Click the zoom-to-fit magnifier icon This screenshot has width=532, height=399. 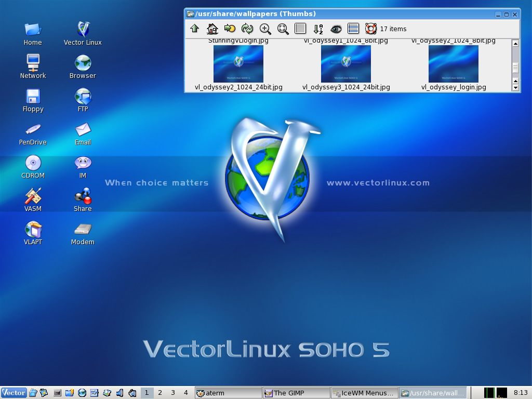pyautogui.click(x=283, y=29)
